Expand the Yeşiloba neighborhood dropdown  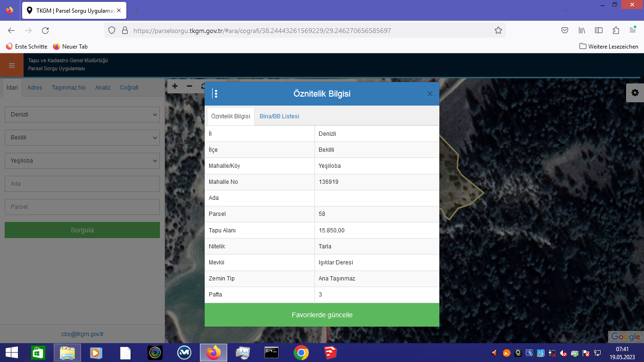pyautogui.click(x=82, y=161)
